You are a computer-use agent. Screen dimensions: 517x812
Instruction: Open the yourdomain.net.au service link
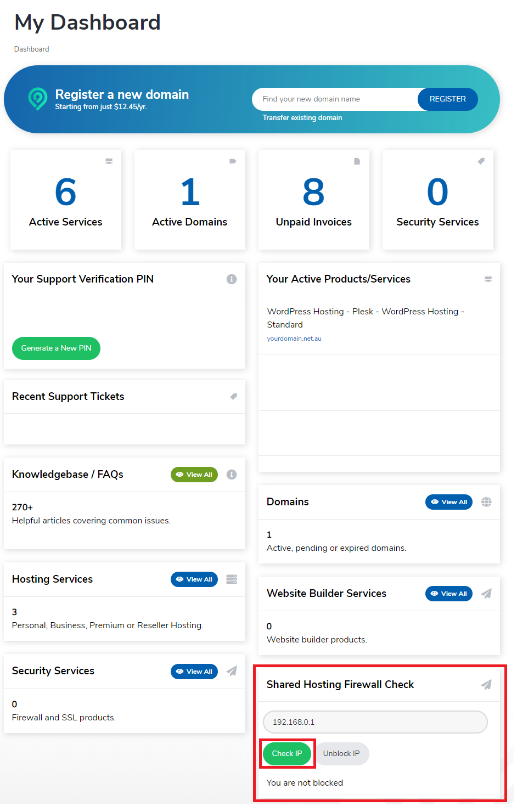tap(294, 339)
